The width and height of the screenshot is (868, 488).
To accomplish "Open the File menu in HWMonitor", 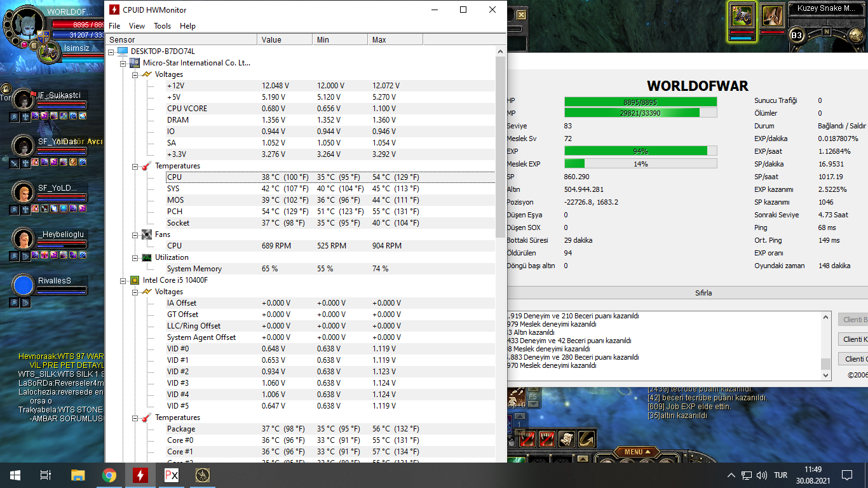I will (114, 26).
